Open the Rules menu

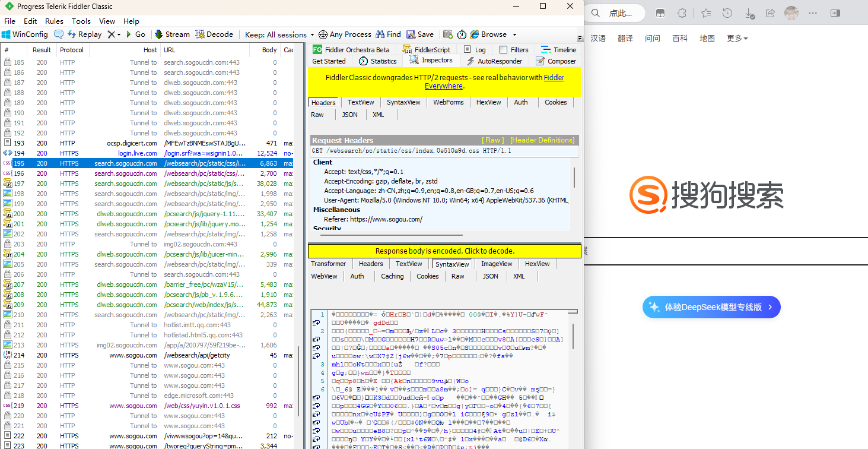(x=55, y=21)
